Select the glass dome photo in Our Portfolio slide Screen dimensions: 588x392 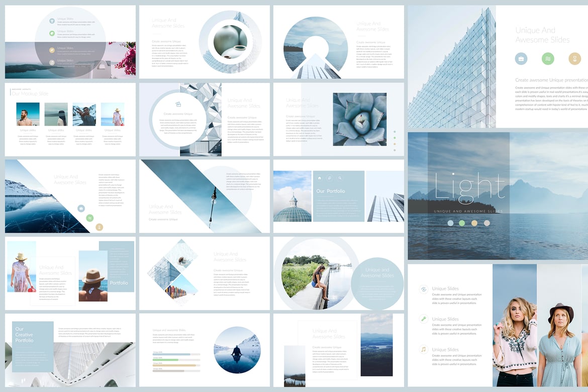tap(292, 196)
